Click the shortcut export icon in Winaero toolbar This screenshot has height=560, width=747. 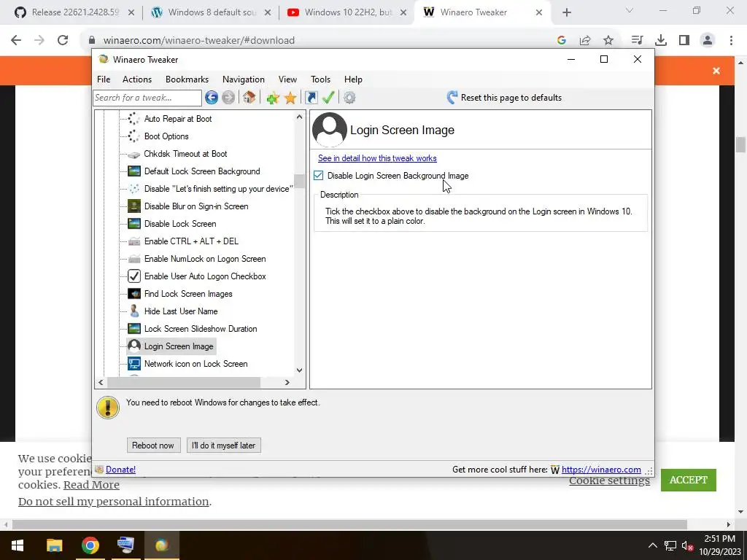[311, 98]
